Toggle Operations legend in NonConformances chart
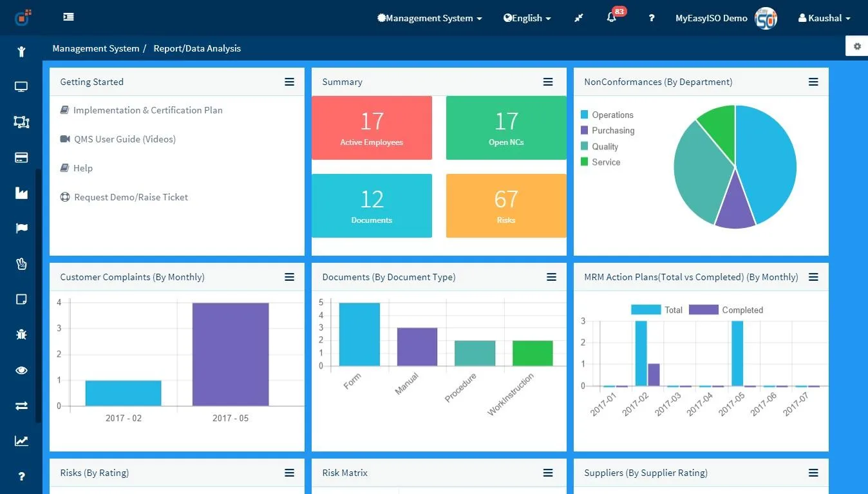 pyautogui.click(x=607, y=115)
